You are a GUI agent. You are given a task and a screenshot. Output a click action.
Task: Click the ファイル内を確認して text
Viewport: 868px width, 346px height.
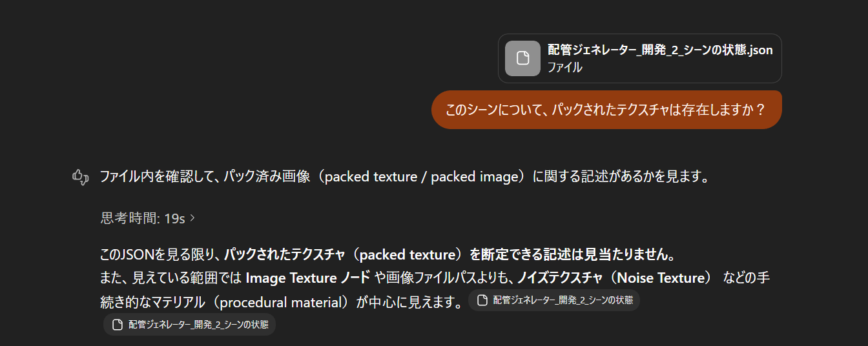click(159, 177)
